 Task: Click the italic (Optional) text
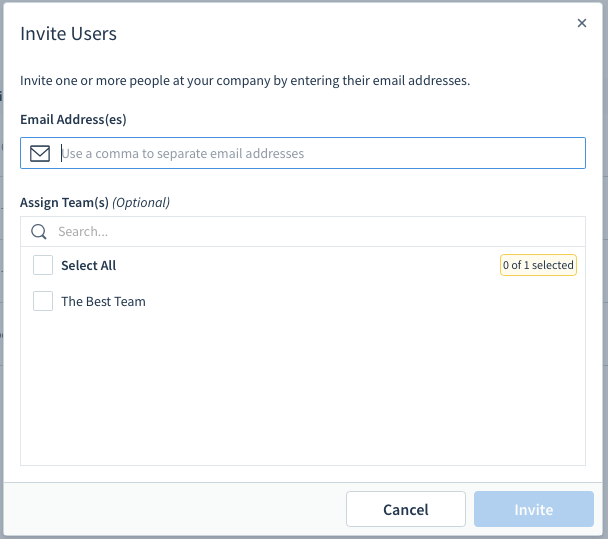tap(141, 202)
